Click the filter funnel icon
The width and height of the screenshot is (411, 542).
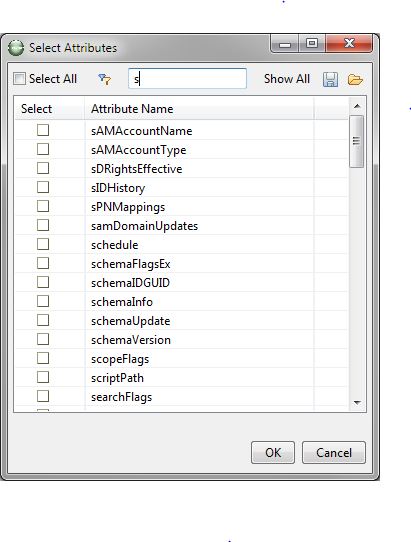click(104, 80)
